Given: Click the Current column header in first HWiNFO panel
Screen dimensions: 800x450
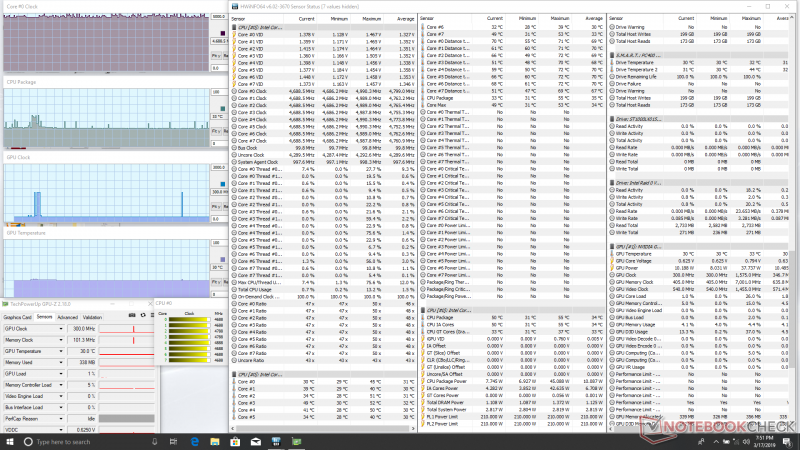Looking at the screenshot, I should click(300, 19).
